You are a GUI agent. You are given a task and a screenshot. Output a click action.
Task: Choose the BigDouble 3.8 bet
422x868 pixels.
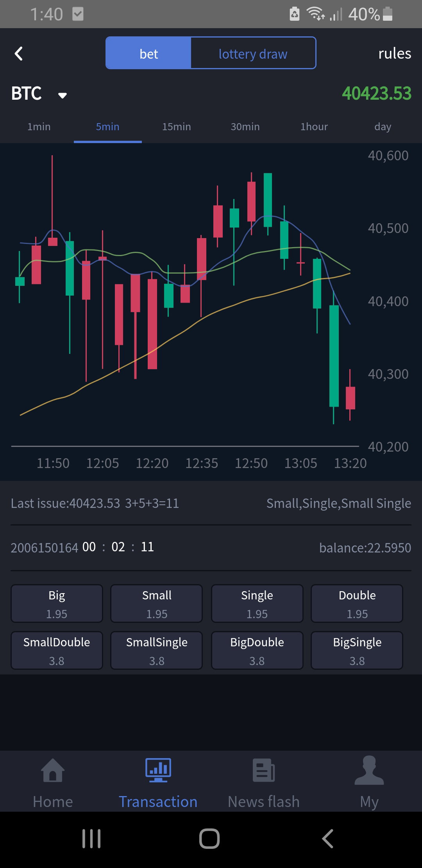pos(257,650)
